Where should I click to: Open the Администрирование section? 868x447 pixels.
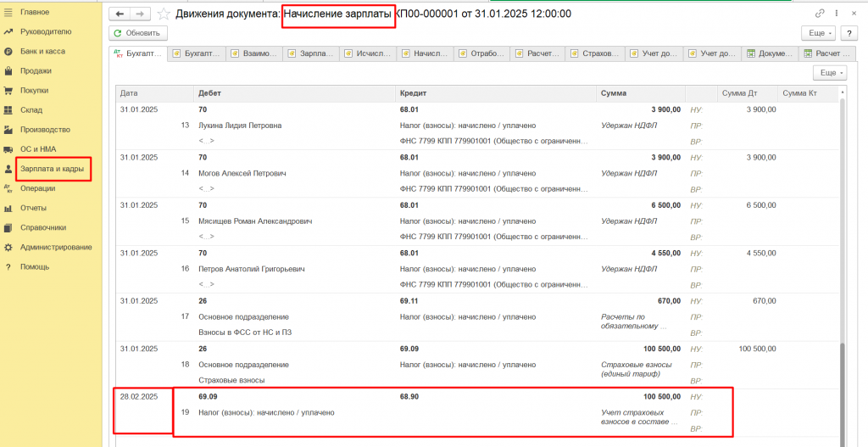[x=56, y=248]
